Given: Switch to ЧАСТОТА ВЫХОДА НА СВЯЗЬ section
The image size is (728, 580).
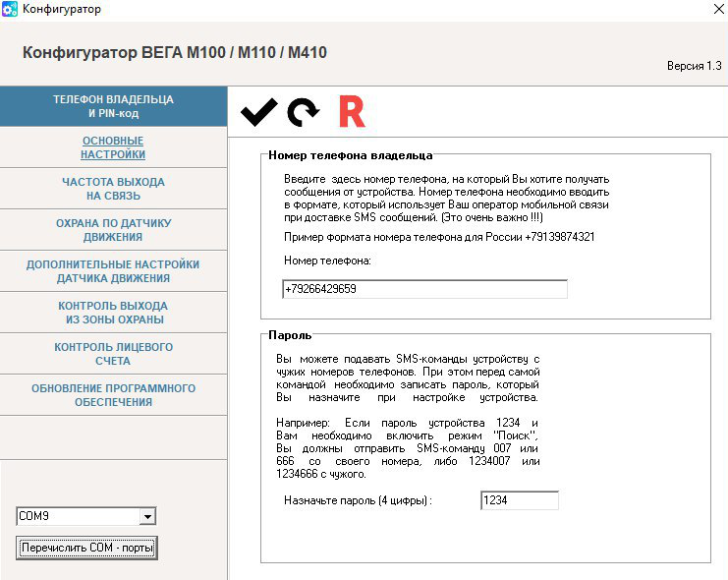Looking at the screenshot, I should [113, 189].
